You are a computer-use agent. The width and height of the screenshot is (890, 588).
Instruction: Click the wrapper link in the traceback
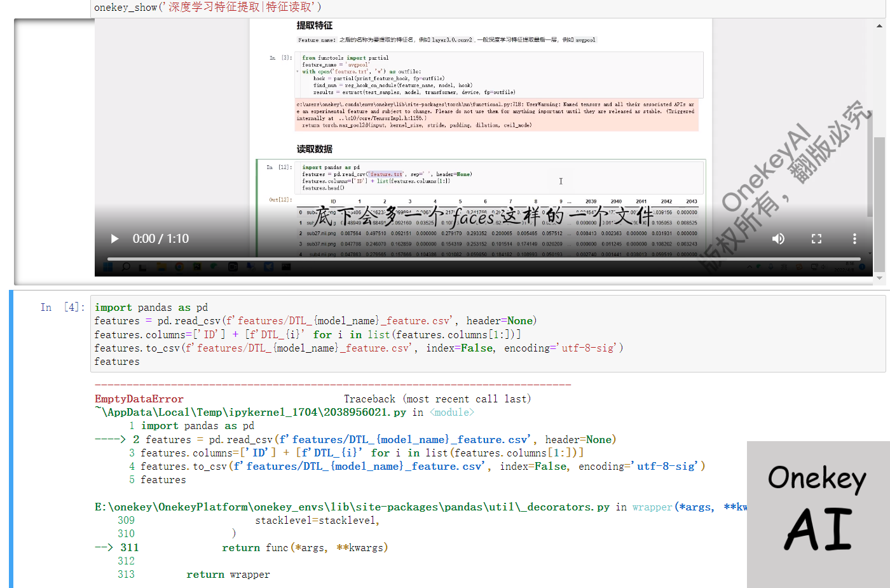click(x=652, y=507)
